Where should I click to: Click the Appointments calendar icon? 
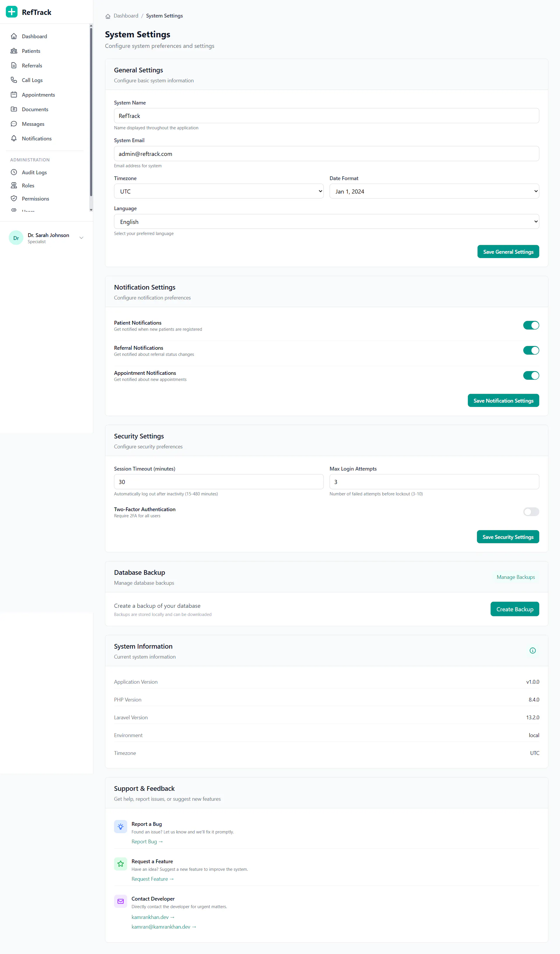tap(14, 95)
